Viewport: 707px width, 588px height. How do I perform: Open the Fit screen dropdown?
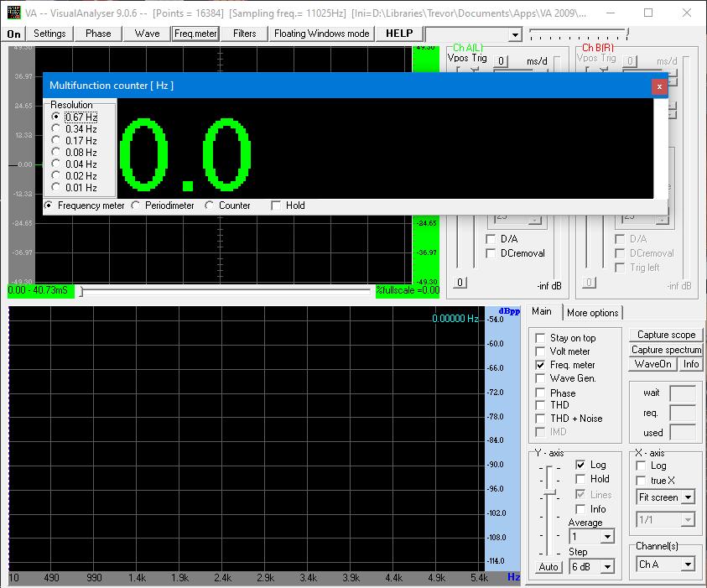(x=688, y=497)
